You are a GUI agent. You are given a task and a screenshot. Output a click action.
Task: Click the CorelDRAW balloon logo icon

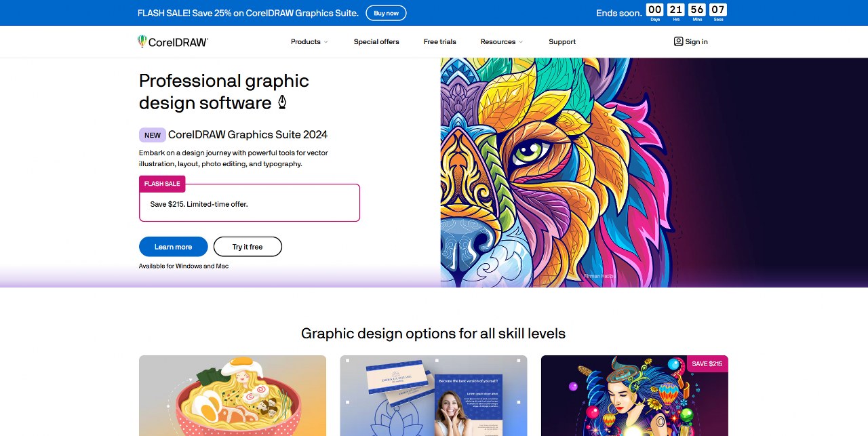142,41
